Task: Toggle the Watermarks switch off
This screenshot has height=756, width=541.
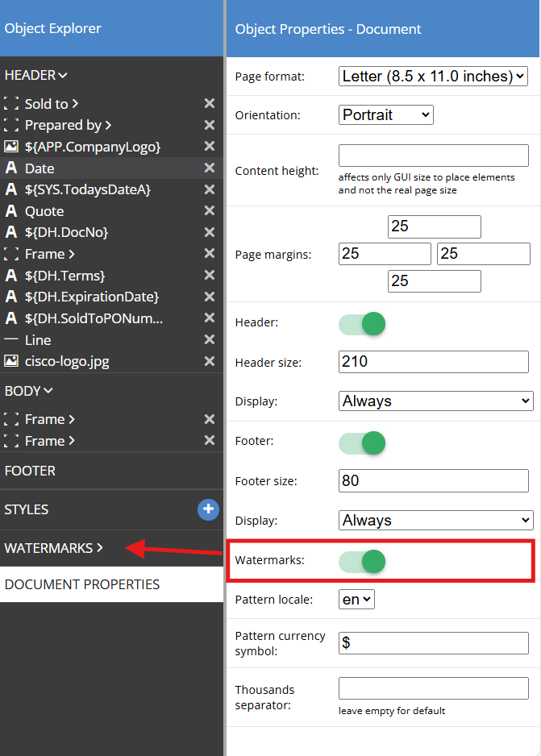Action: [x=362, y=561]
